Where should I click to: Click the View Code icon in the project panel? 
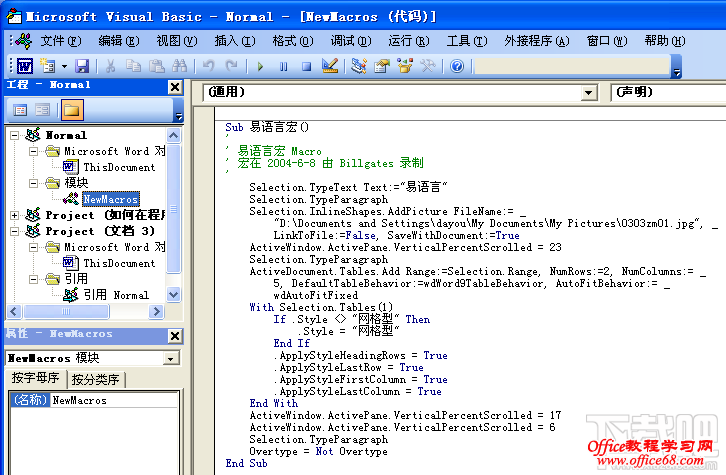(x=20, y=110)
